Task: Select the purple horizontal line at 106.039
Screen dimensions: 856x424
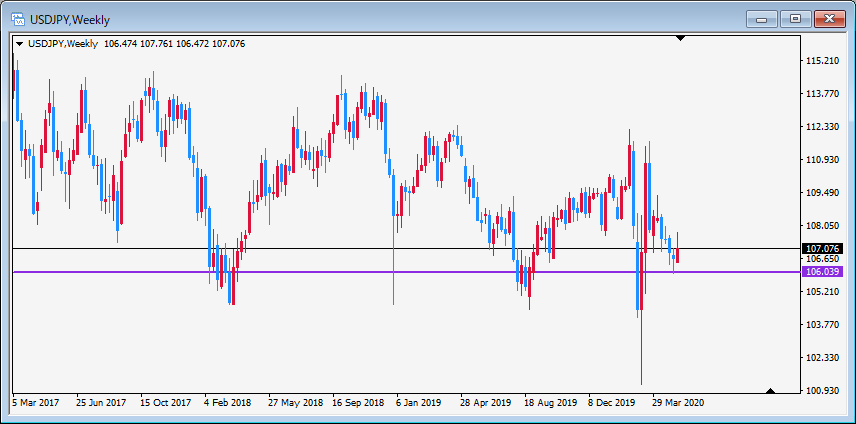Action: pos(406,272)
